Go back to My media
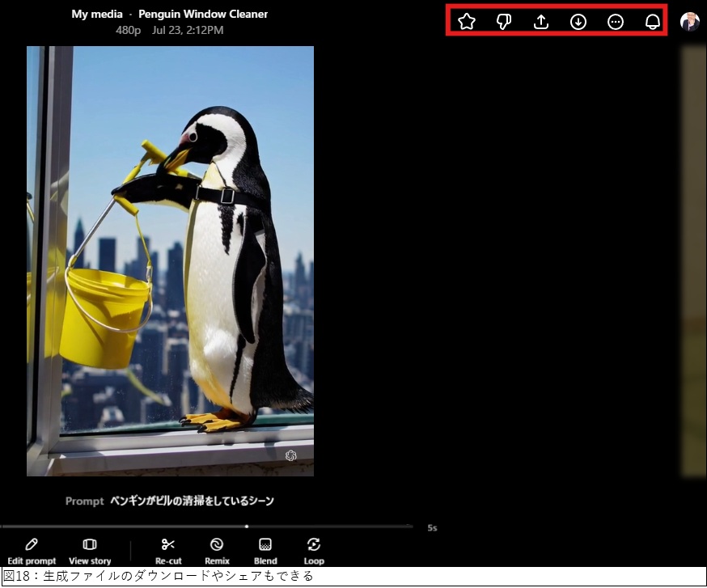 [x=96, y=14]
